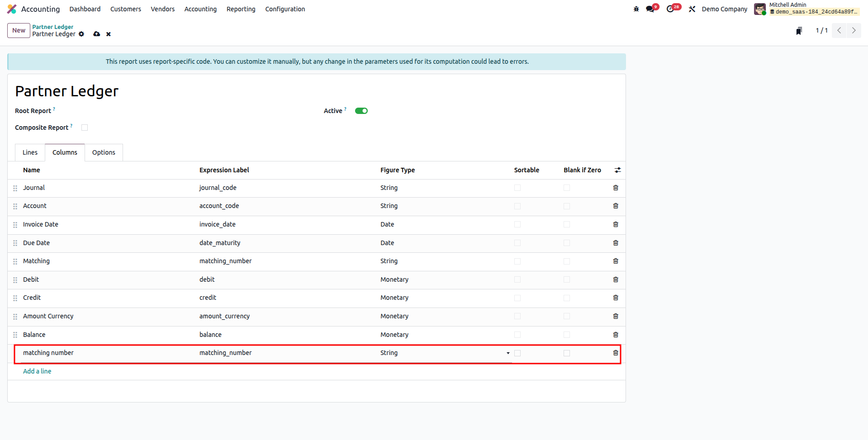
Task: Click the bookmark icon near pager
Action: pos(799,31)
